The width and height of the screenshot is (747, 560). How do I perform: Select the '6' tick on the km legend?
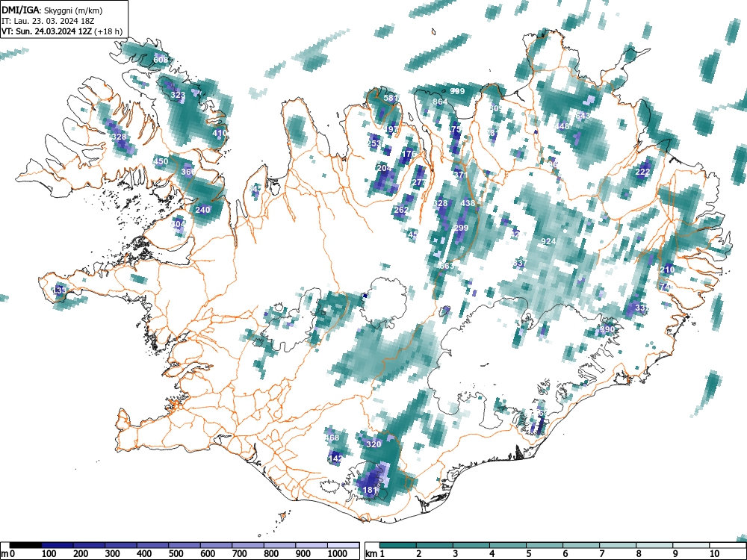565,554
